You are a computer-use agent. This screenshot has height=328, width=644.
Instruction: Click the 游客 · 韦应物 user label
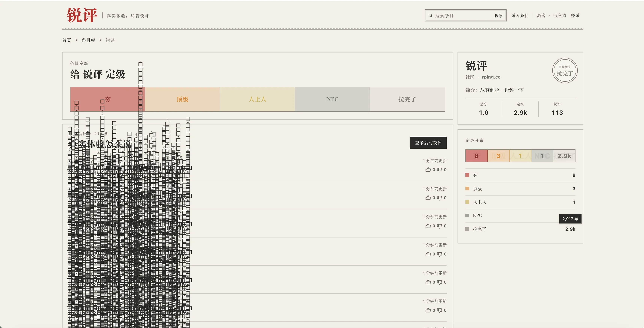click(x=551, y=16)
